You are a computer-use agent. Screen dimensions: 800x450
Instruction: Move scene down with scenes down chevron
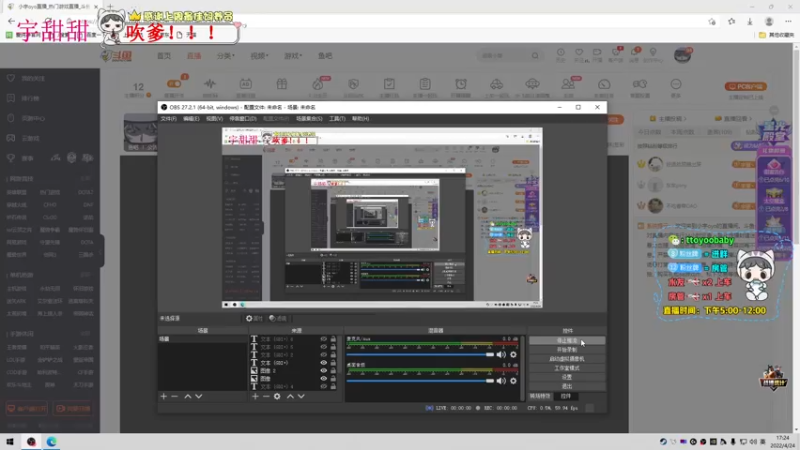coord(198,396)
